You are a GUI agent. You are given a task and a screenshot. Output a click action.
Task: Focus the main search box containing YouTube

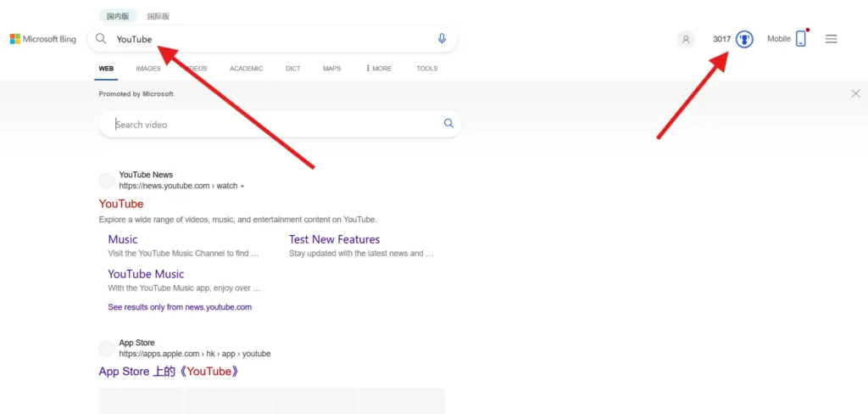(x=272, y=39)
